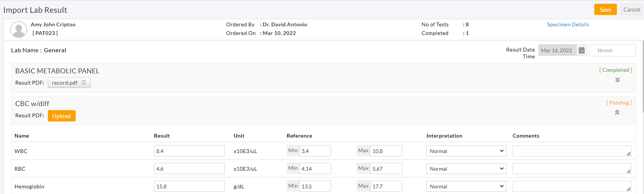Click the RBC reference Min field
The height and width of the screenshot is (194, 644).
click(315, 169)
